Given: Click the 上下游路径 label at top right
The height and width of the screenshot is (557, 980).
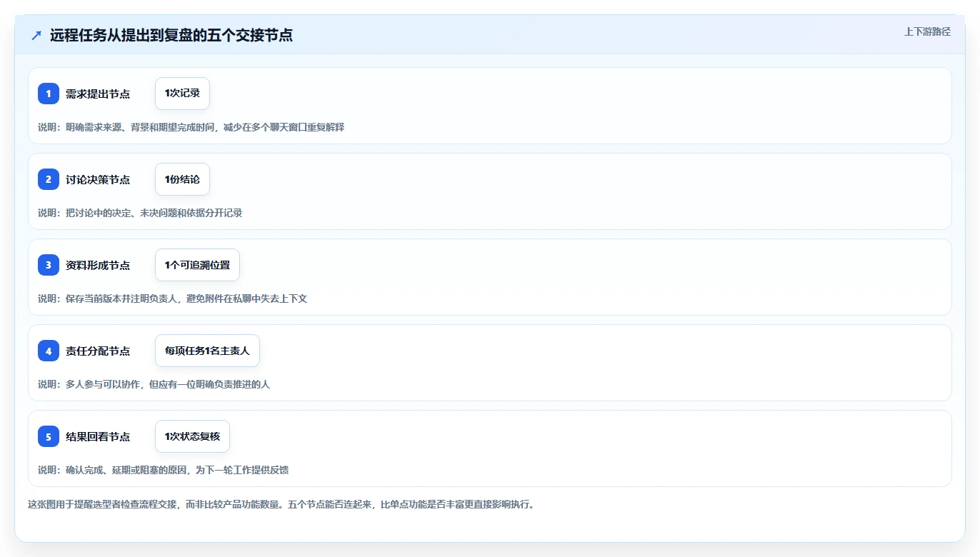Looking at the screenshot, I should pos(927,31).
